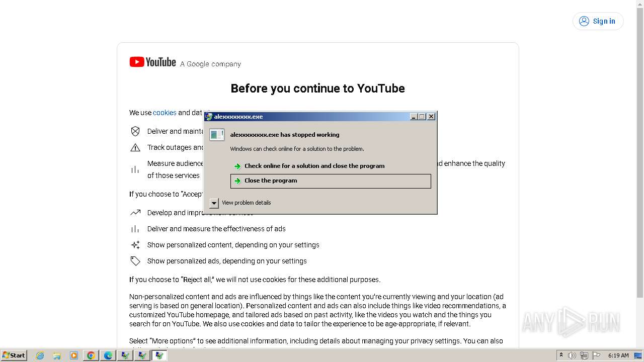Click the Reject all paragraph text
The width and height of the screenshot is (644, 362).
coord(255,280)
